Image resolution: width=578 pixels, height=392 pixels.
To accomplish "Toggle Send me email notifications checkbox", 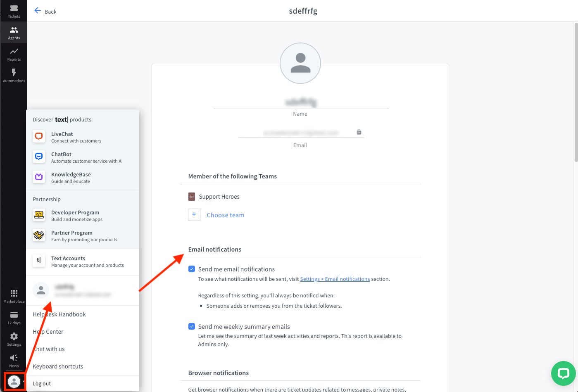I will [x=192, y=269].
